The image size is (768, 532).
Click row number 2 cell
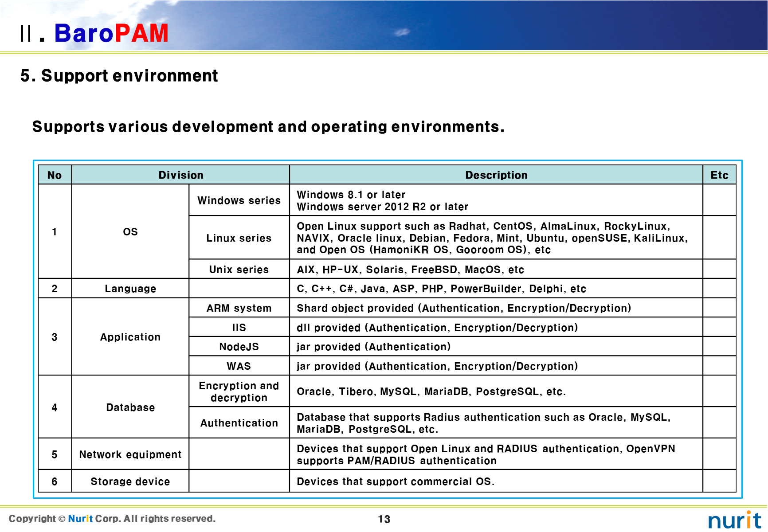pos(55,289)
